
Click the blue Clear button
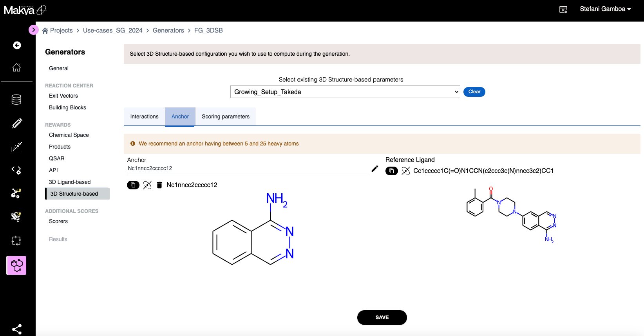click(474, 92)
